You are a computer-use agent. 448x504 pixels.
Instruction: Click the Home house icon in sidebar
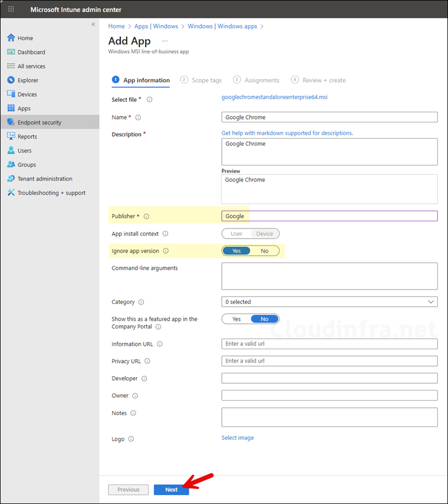(11, 37)
